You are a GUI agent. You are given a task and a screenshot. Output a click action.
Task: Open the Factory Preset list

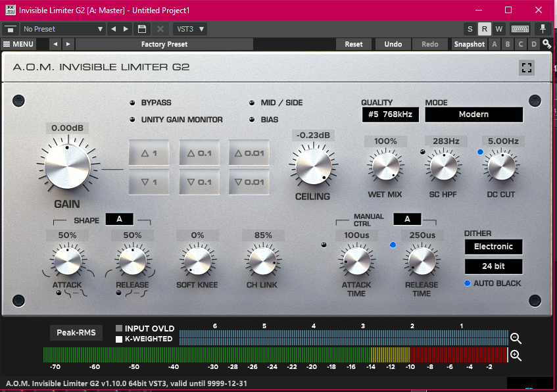coord(164,44)
